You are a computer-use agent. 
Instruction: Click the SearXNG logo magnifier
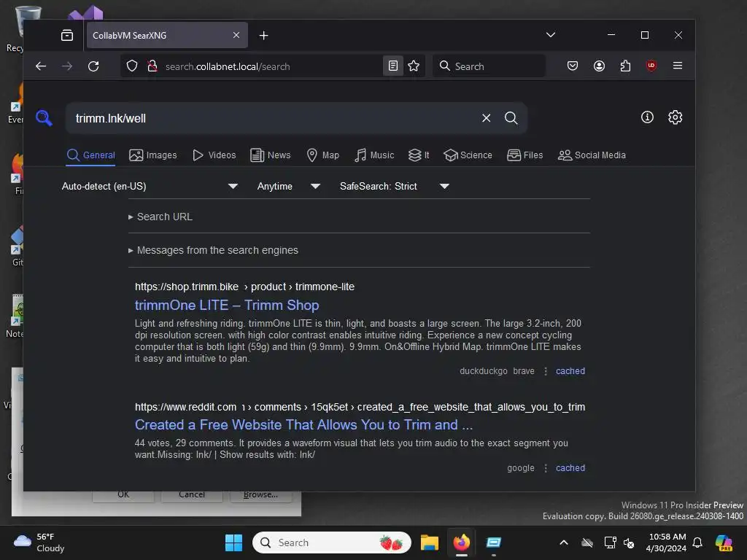click(44, 117)
